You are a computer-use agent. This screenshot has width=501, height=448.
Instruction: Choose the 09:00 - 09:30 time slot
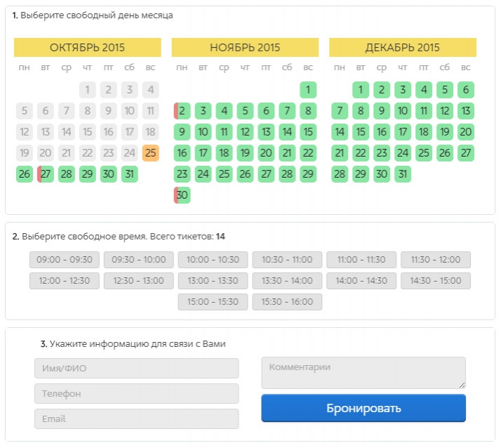tap(65, 260)
